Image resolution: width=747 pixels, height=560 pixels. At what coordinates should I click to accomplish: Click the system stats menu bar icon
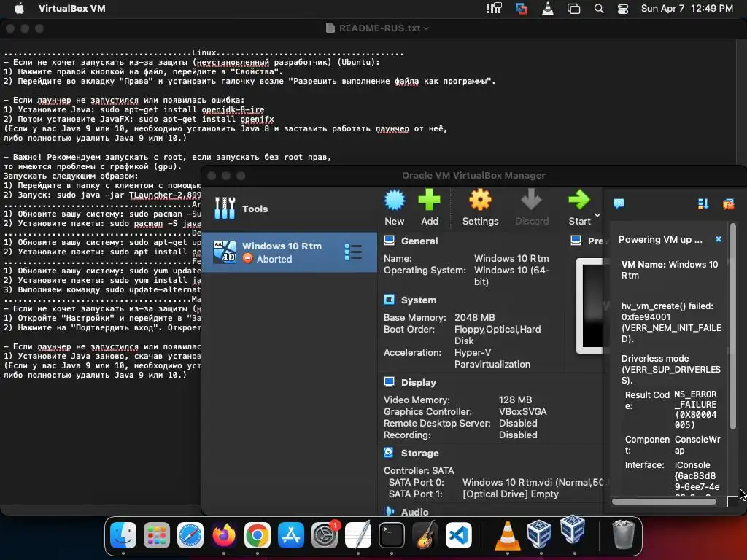click(494, 9)
